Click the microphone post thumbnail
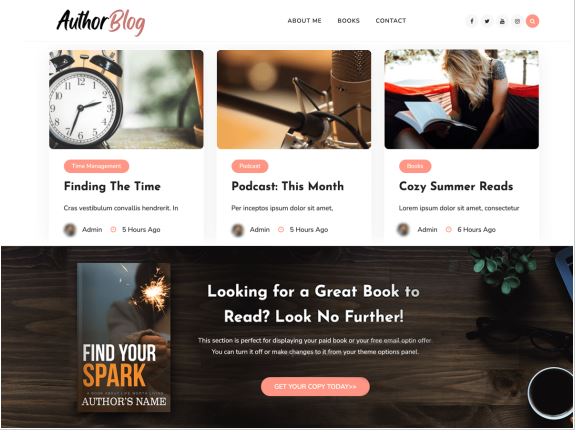Viewport: 576px width, 435px height. pos(294,99)
